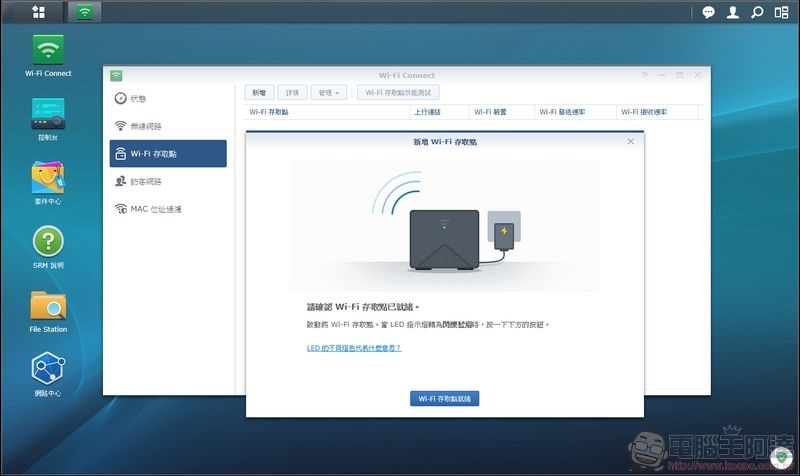Select 狀態 status in the sidebar
The width and height of the screenshot is (800, 476).
click(168, 98)
